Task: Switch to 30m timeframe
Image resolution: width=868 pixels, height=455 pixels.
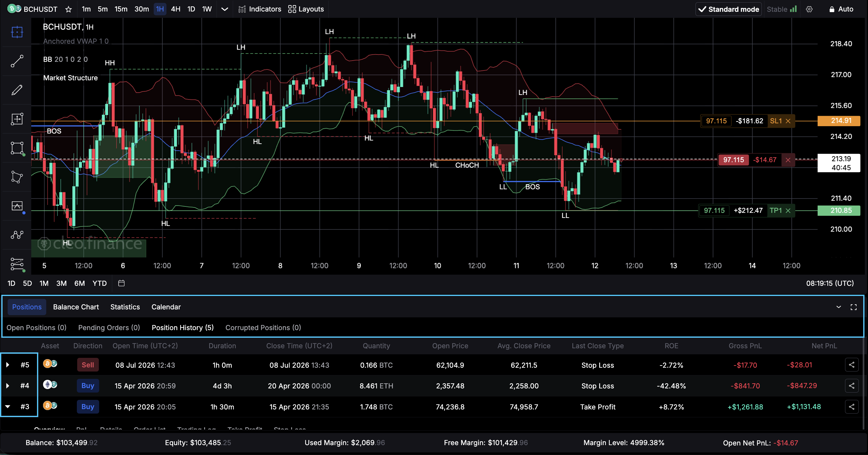Action: click(142, 9)
